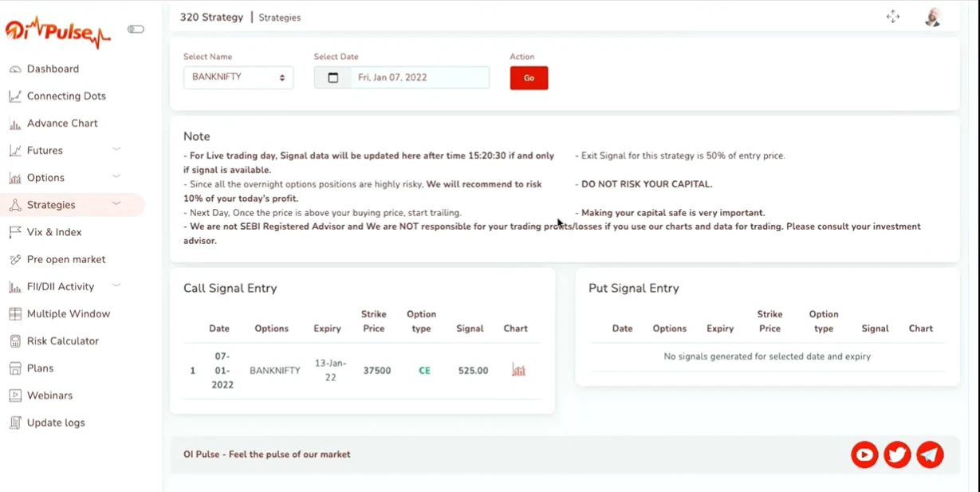Select the Strategies menu item
Image resolution: width=980 pixels, height=492 pixels.
tap(51, 205)
